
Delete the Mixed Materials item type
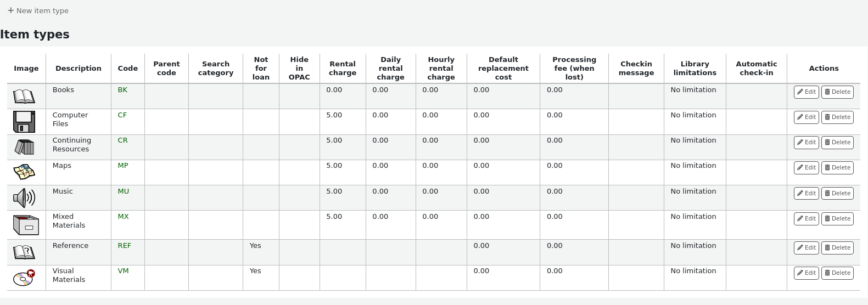(x=837, y=219)
